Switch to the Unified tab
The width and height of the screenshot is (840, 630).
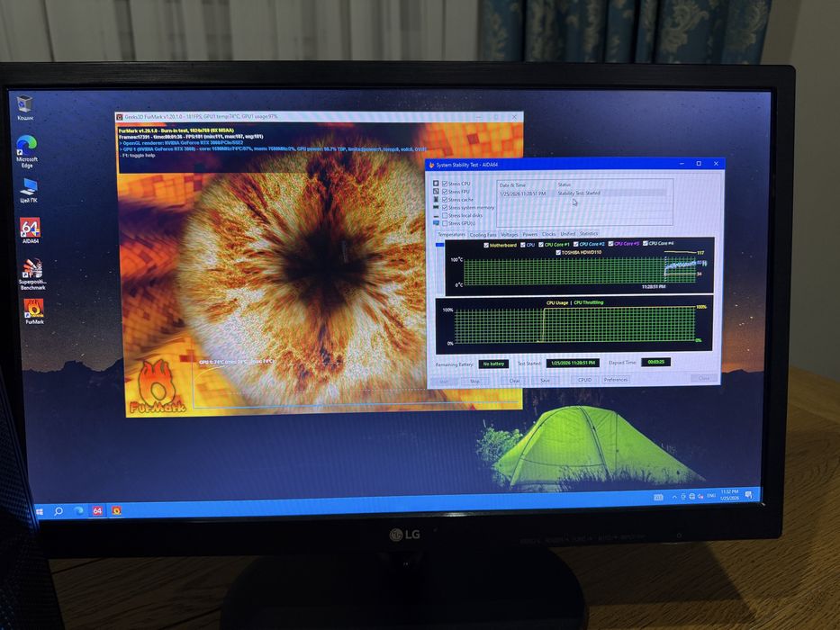click(568, 234)
